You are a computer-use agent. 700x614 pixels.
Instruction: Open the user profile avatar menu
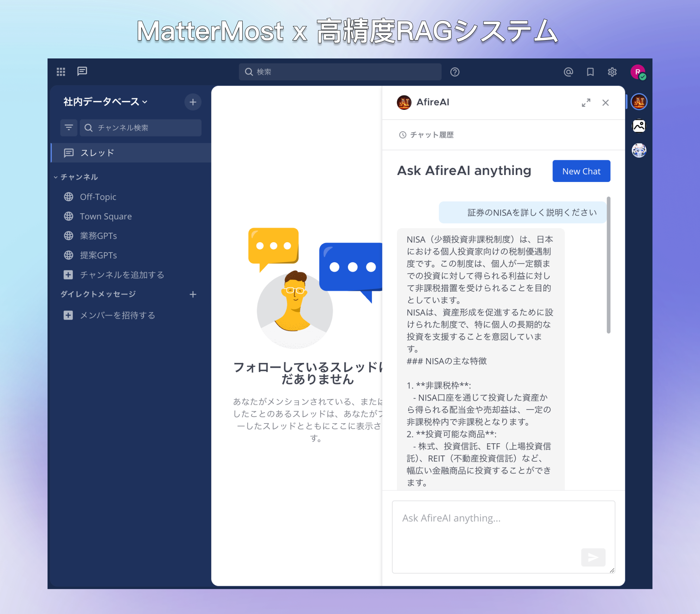[638, 72]
